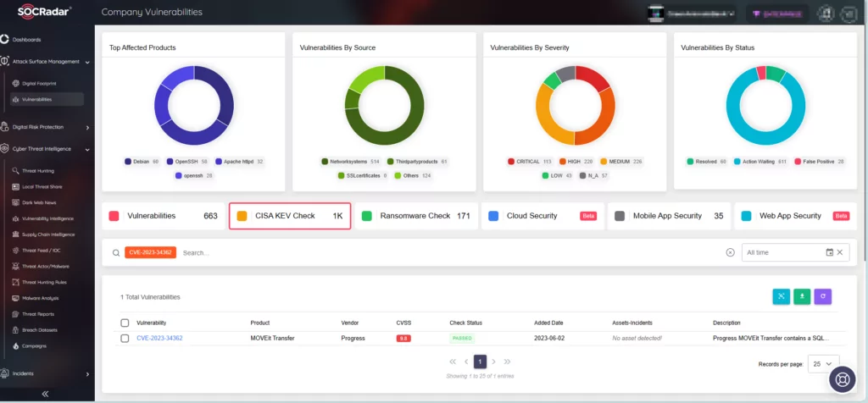Image resolution: width=868 pixels, height=403 pixels.
Task: Clear the All time date filter
Action: [840, 252]
